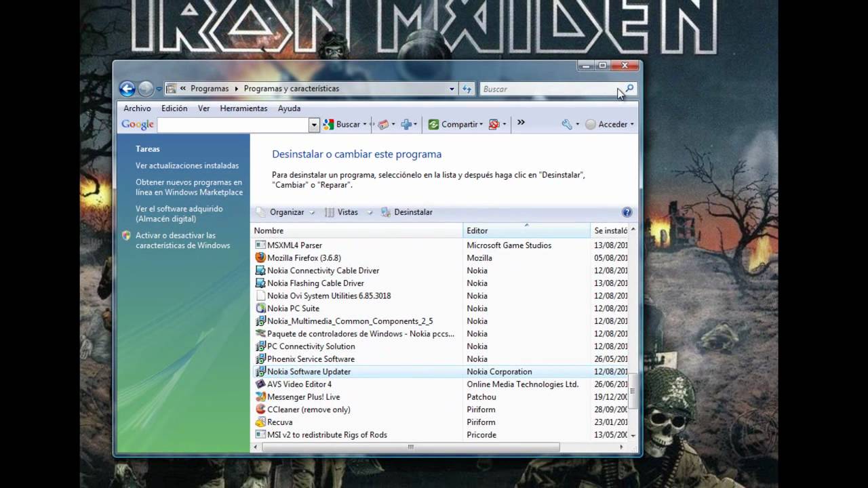The image size is (868, 488).
Task: Select MSI v2 Rigs of Rods icon
Action: (x=260, y=434)
